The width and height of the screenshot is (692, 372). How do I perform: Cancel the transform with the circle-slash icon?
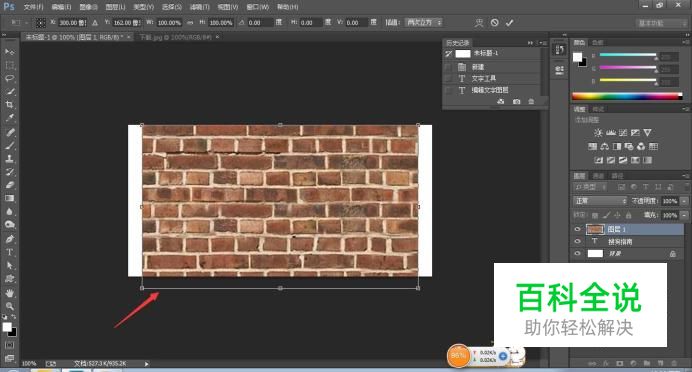(494, 23)
